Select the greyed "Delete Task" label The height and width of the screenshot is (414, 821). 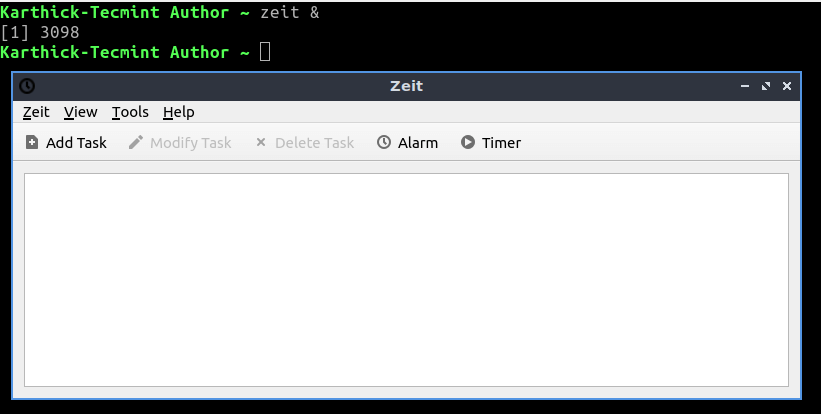pyautogui.click(x=315, y=143)
